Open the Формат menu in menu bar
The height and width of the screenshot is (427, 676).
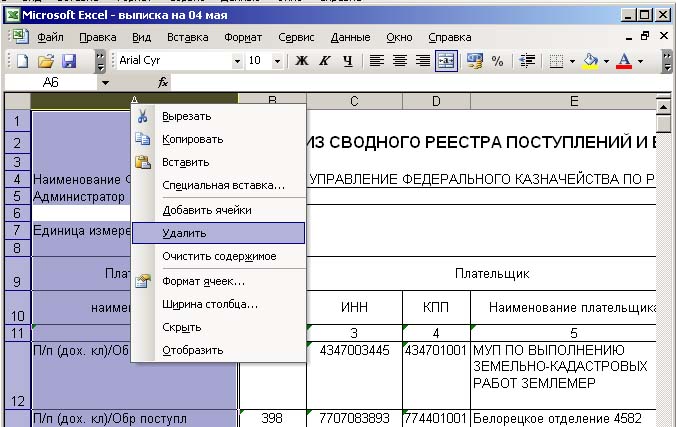pos(242,37)
